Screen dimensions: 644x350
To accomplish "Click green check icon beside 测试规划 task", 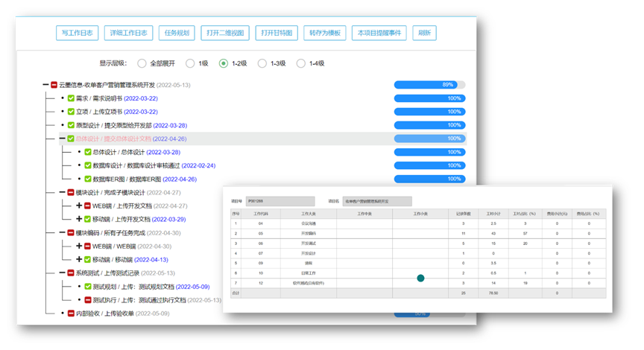I will (88, 287).
